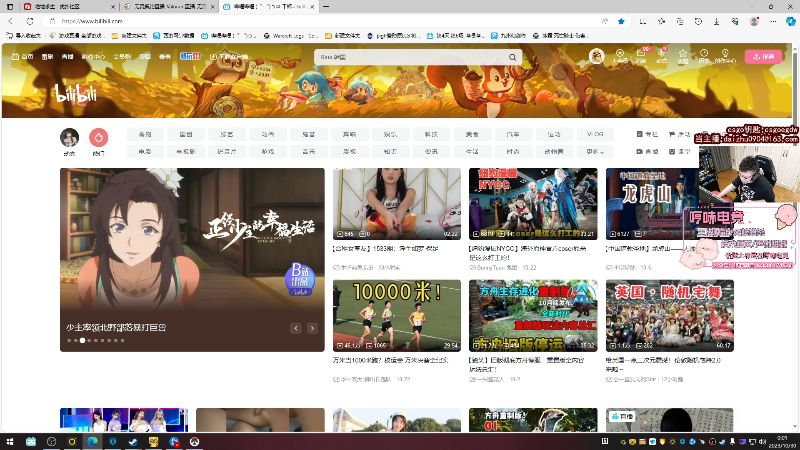Click the browser refresh icon

tap(30, 21)
